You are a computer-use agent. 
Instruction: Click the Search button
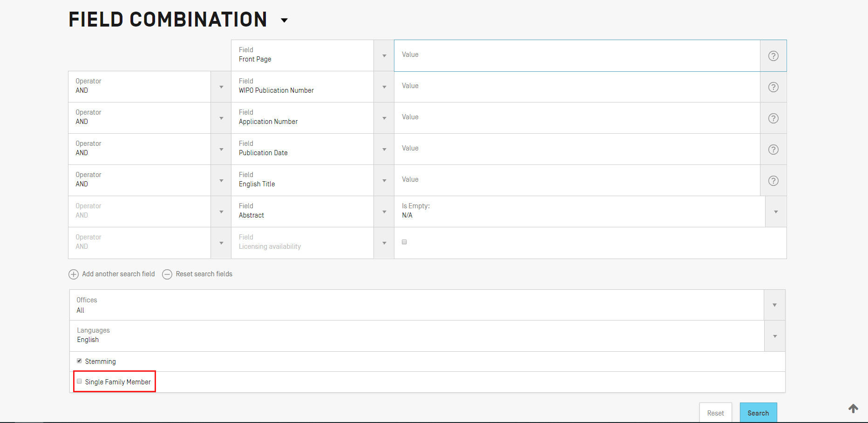pos(758,413)
